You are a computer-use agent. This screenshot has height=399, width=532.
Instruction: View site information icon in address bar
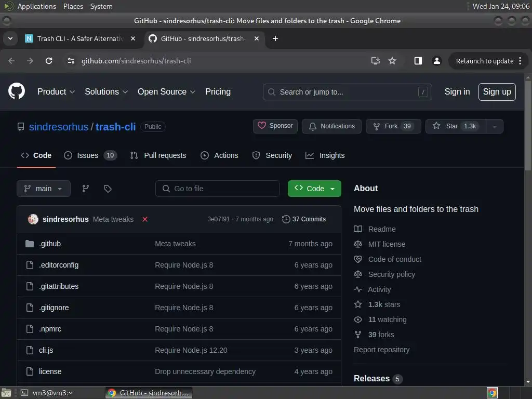(71, 61)
